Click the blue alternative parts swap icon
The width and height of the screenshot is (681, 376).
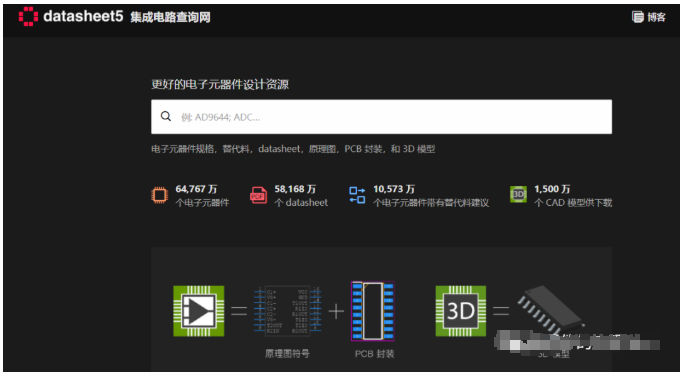(x=357, y=195)
